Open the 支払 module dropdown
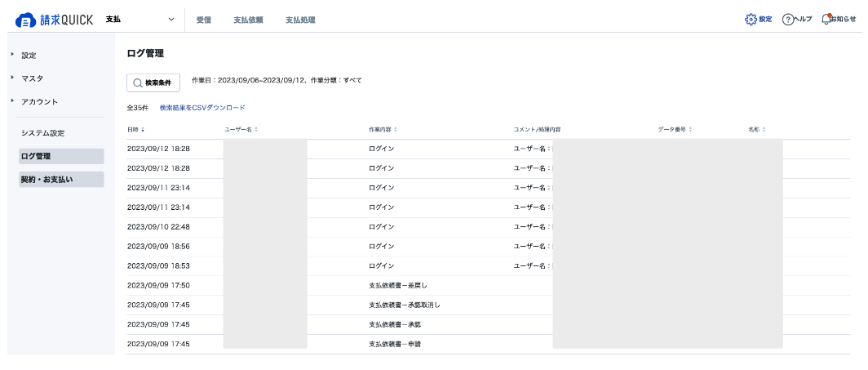Screen dimensions: 868x370 [140, 20]
